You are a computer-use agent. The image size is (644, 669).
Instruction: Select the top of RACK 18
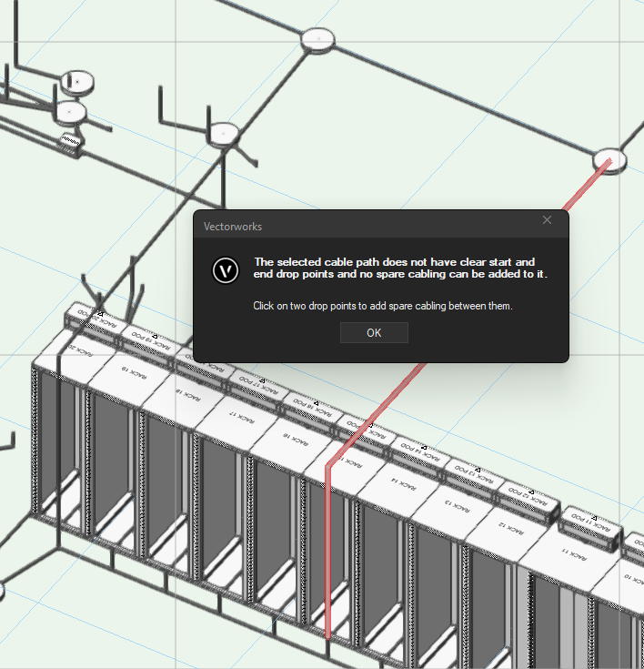(184, 394)
